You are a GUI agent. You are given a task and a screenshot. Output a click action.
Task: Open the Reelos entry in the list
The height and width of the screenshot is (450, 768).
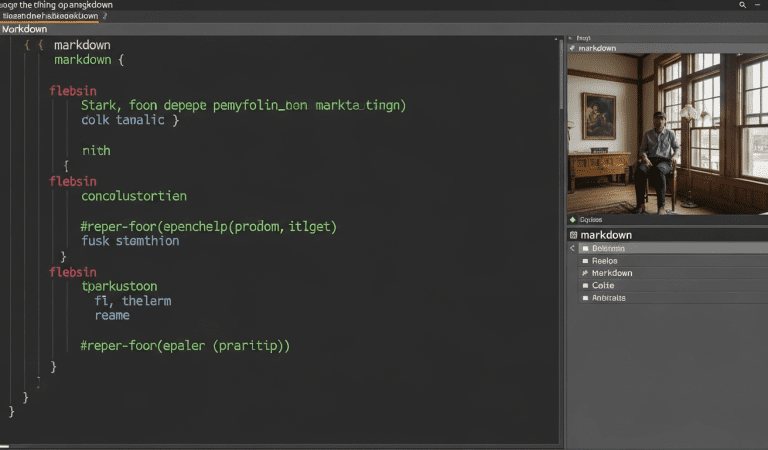coord(604,261)
